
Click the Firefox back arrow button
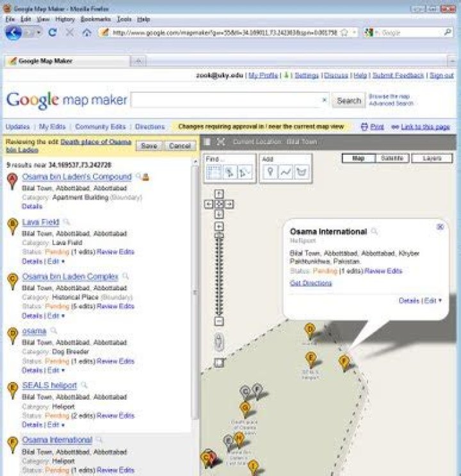pos(13,33)
